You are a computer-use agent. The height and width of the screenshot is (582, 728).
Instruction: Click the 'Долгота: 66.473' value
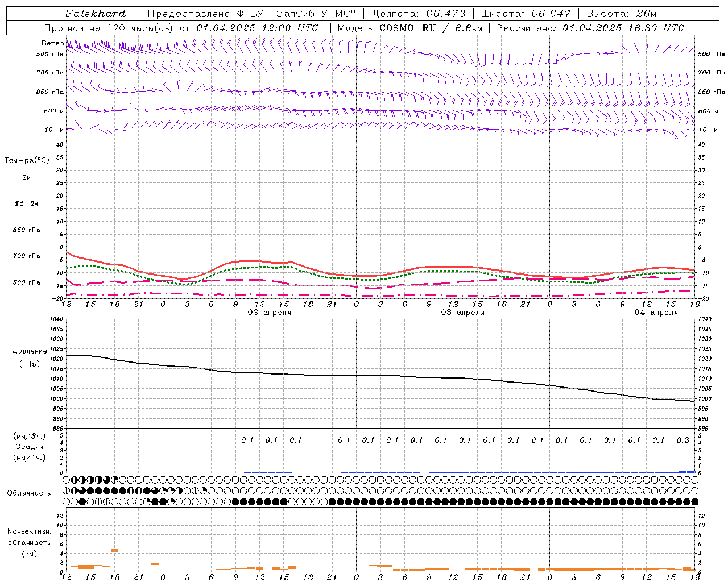419,14
